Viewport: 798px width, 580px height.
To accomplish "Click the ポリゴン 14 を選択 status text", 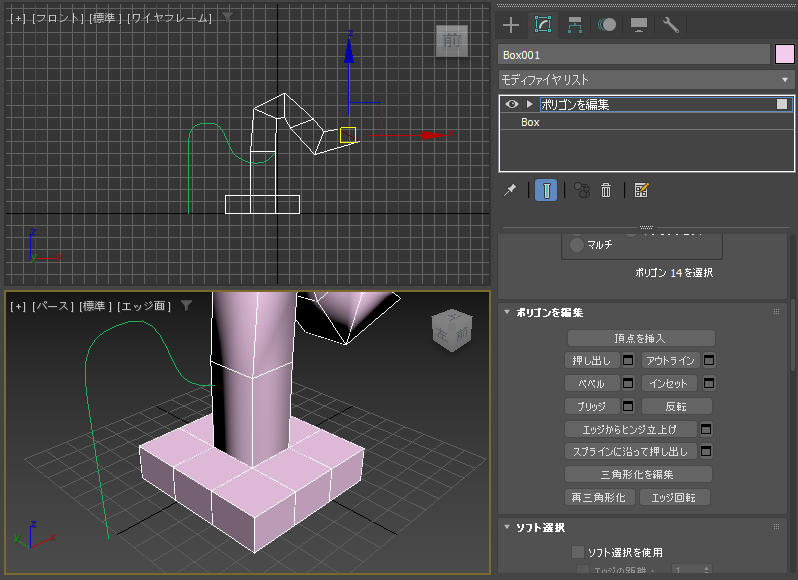I will click(x=674, y=273).
